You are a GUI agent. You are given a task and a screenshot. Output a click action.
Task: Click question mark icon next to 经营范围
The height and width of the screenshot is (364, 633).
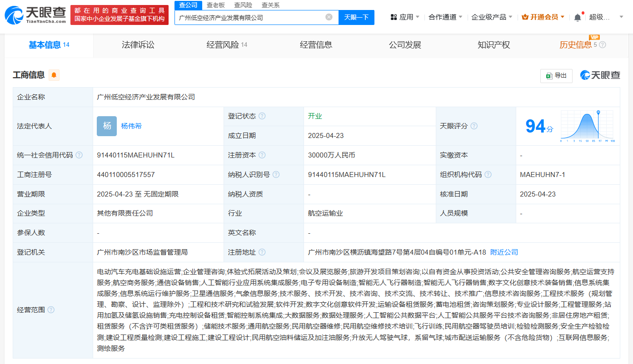(51, 310)
